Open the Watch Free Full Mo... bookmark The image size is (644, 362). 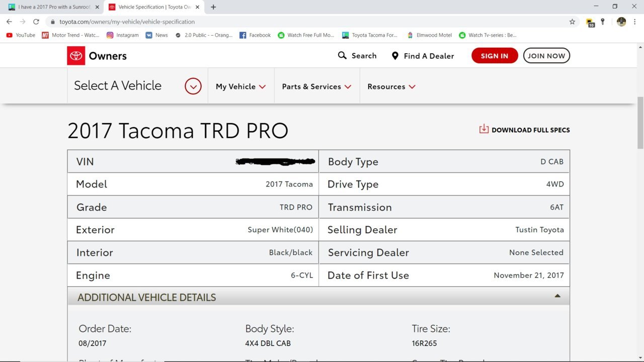click(x=306, y=35)
